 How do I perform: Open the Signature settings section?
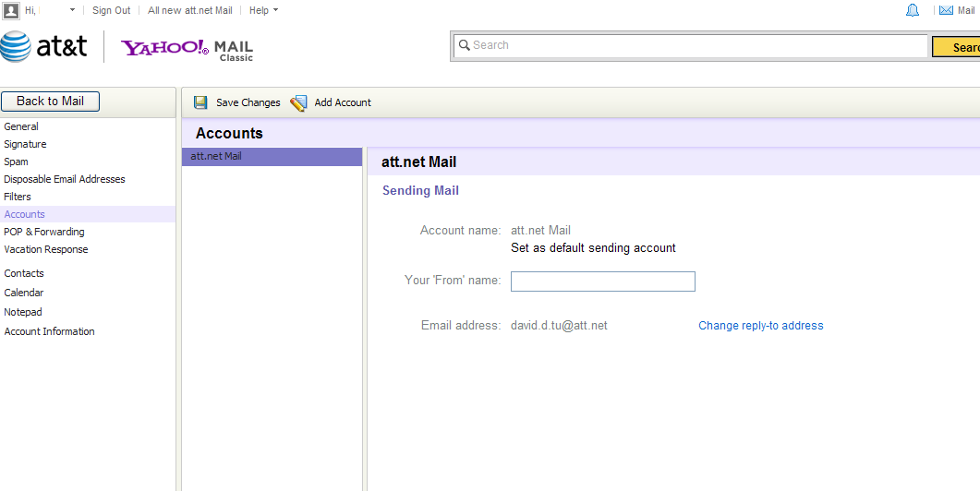point(25,144)
